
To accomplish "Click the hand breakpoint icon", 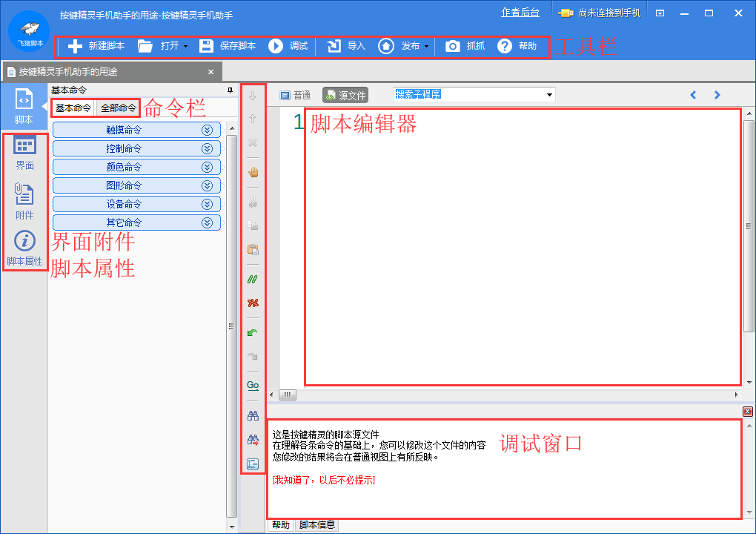I will (x=253, y=172).
